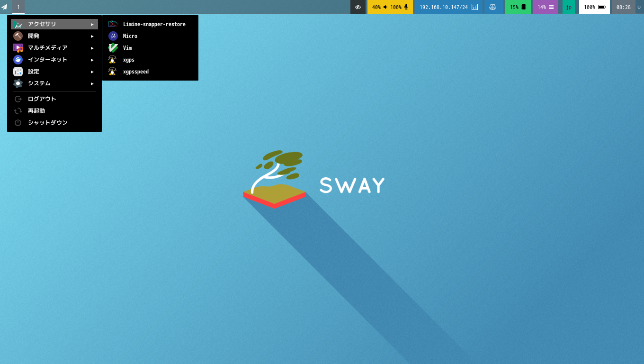Toggle the microphone icon in the bar
The width and height of the screenshot is (644, 364).
pyautogui.click(x=406, y=7)
